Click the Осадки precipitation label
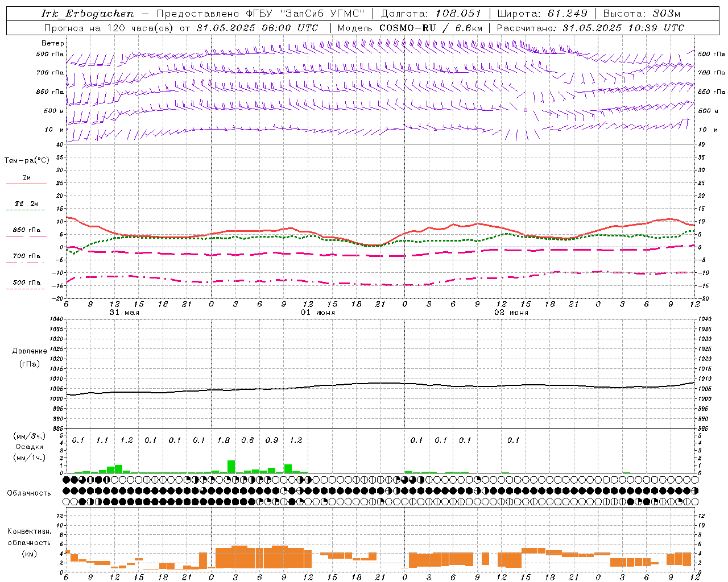Image resolution: width=728 pixels, height=582 pixels. [30, 447]
